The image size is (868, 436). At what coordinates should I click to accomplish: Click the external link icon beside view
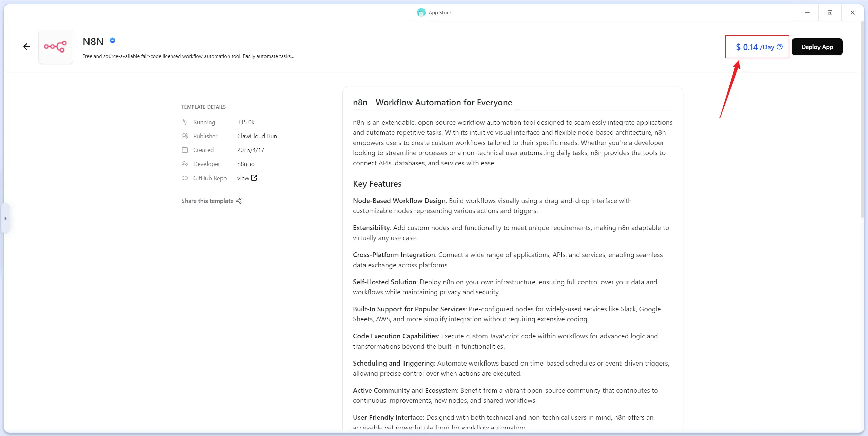(x=254, y=178)
